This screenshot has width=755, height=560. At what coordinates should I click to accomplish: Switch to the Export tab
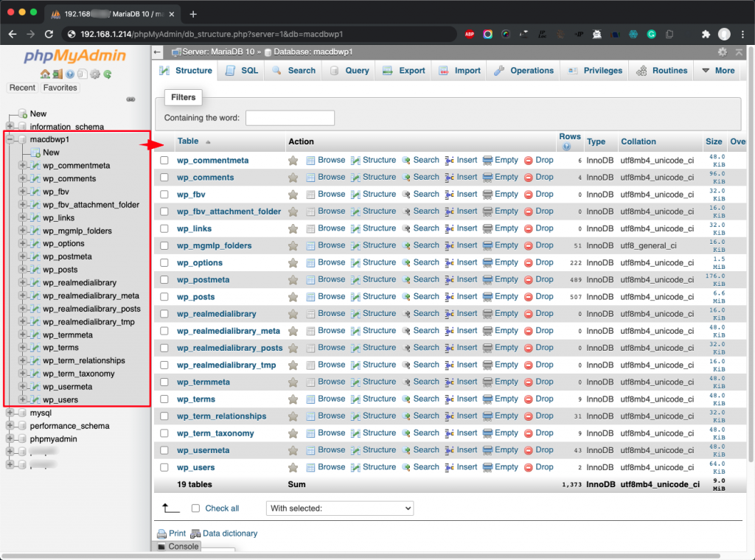pyautogui.click(x=403, y=71)
